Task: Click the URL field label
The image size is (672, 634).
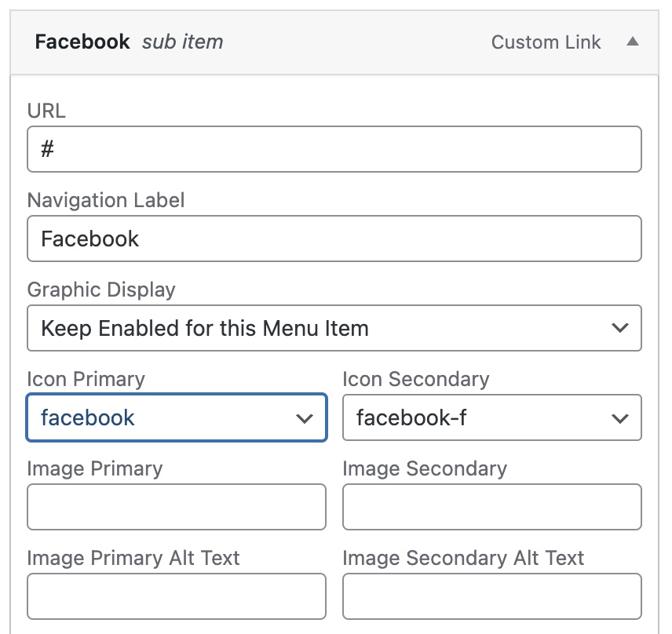Action: pyautogui.click(x=46, y=111)
